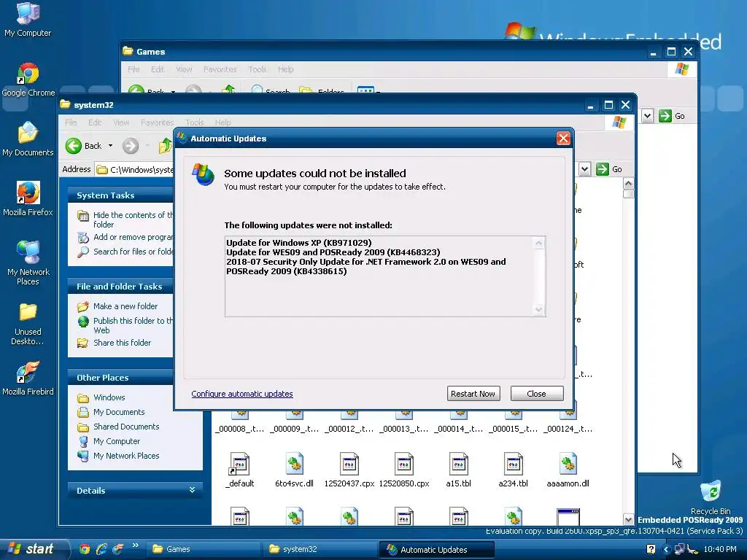Expand the Details panel

[x=192, y=490]
